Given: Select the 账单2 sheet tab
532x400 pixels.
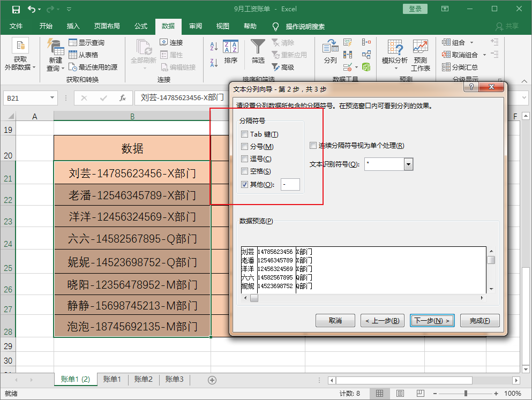Looking at the screenshot, I should click(143, 379).
